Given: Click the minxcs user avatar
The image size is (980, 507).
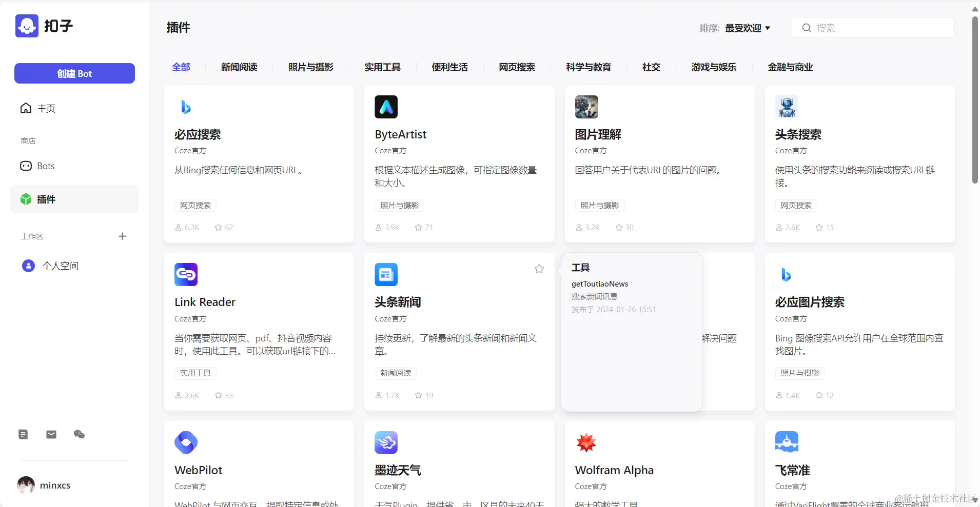Looking at the screenshot, I should 26,485.
